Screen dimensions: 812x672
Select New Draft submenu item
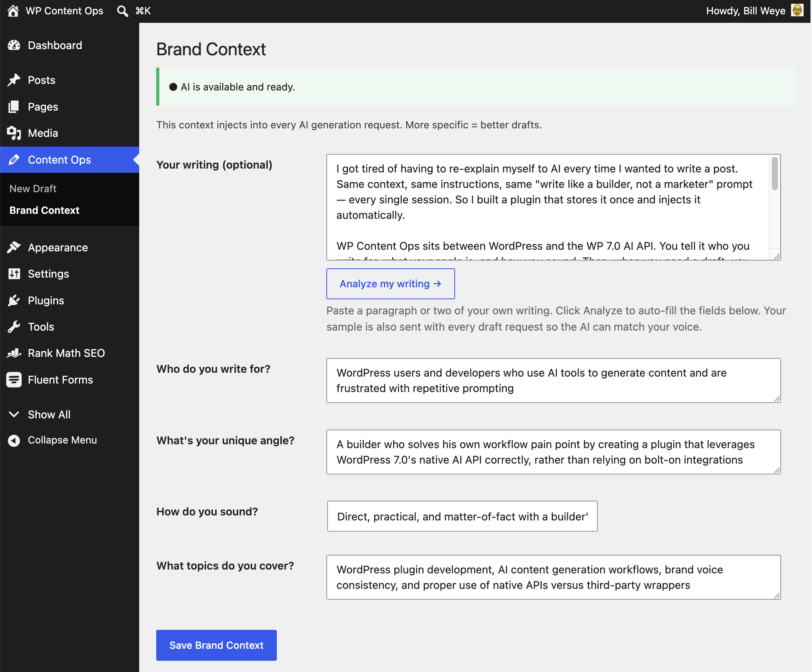tap(33, 189)
